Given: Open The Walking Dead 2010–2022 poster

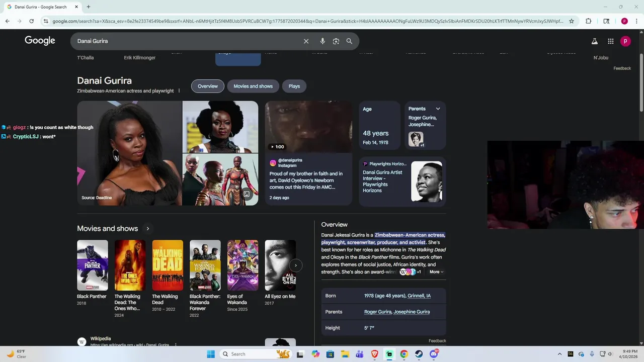Looking at the screenshot, I should (168, 265).
